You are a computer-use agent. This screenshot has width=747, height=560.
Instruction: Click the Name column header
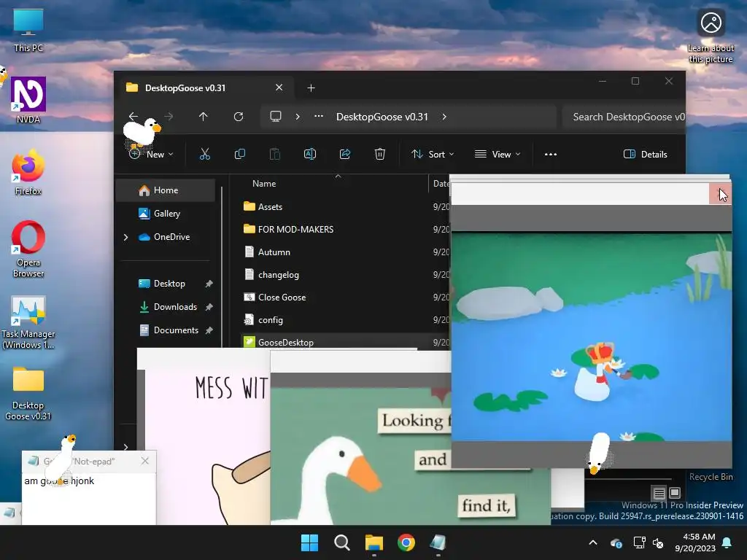pyautogui.click(x=264, y=183)
